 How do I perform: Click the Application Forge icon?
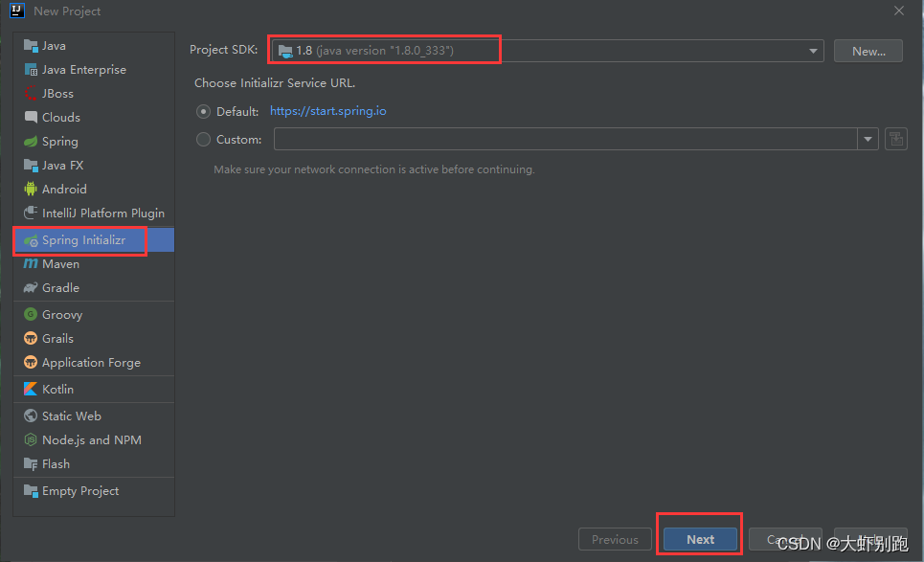pyautogui.click(x=31, y=362)
